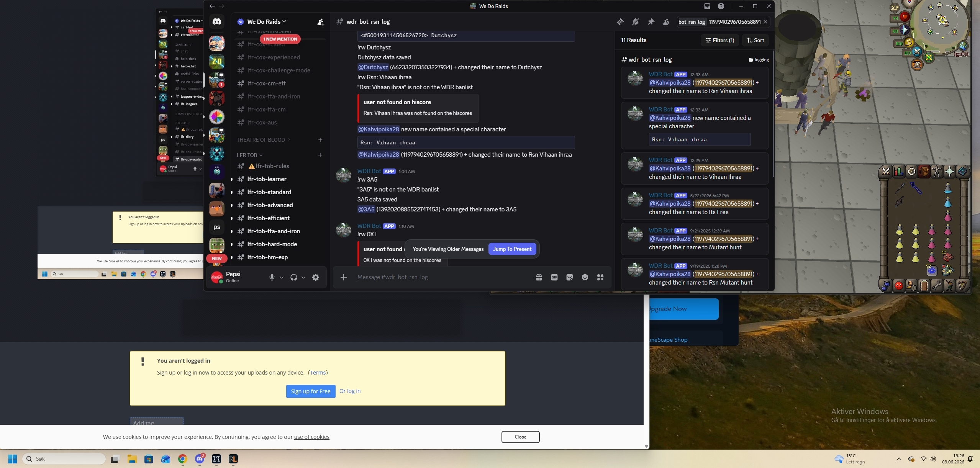Open Discord help question mark icon
This screenshot has height=468, width=980.
[721, 6]
